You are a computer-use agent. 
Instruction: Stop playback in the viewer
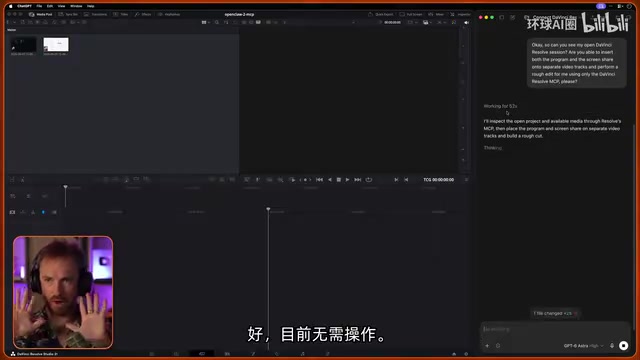tap(338, 180)
